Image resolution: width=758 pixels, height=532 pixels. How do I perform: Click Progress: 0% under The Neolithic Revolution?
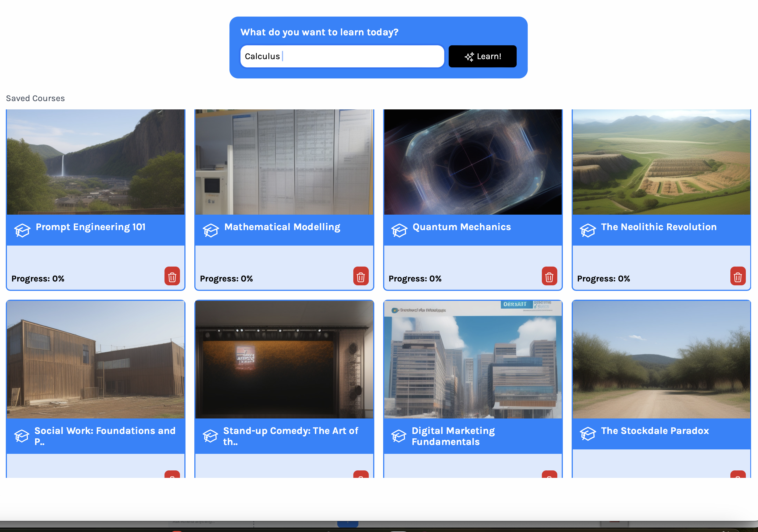pyautogui.click(x=603, y=279)
